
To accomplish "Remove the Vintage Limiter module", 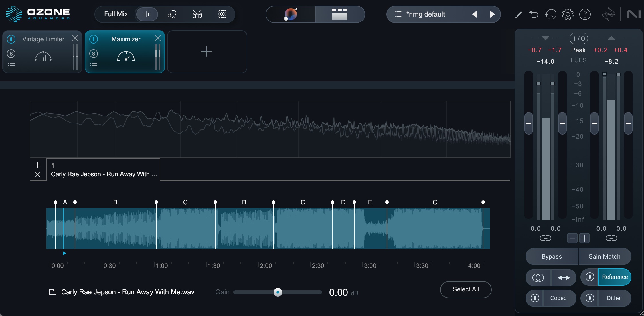I will pyautogui.click(x=75, y=38).
